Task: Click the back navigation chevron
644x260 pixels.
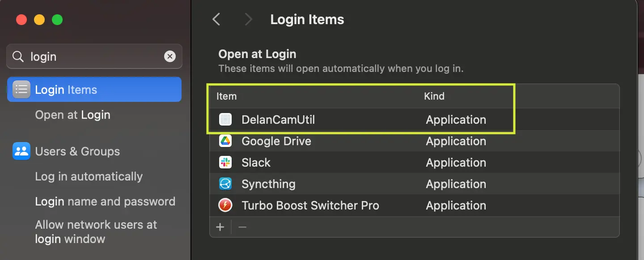Action: coord(216,19)
